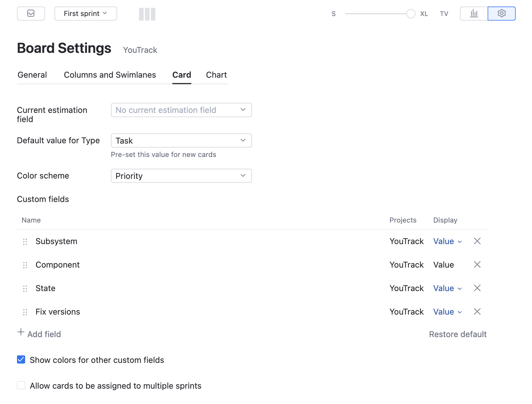Click the drag handle beside Subsystem field

[x=25, y=242]
